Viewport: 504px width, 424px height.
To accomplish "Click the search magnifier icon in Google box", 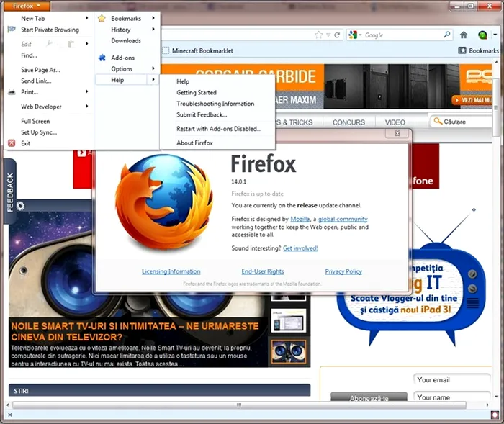I will click(447, 34).
